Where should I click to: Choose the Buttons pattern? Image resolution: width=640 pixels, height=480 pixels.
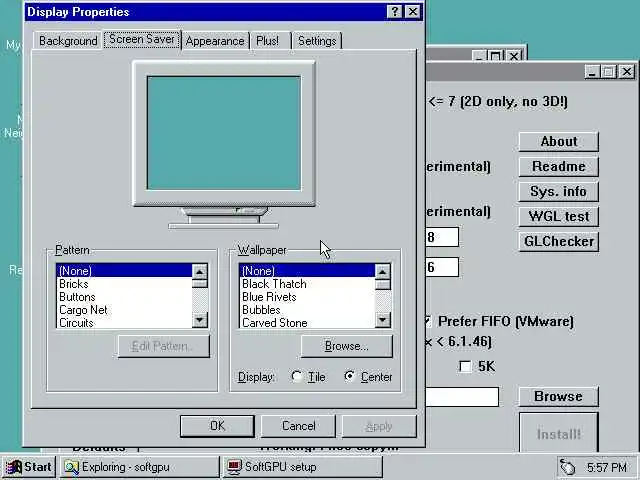pyautogui.click(x=124, y=297)
